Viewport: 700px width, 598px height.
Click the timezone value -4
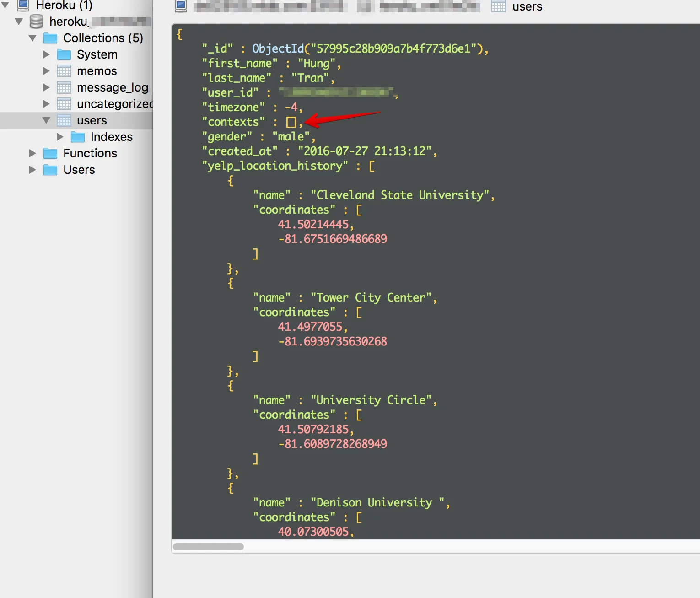[291, 107]
